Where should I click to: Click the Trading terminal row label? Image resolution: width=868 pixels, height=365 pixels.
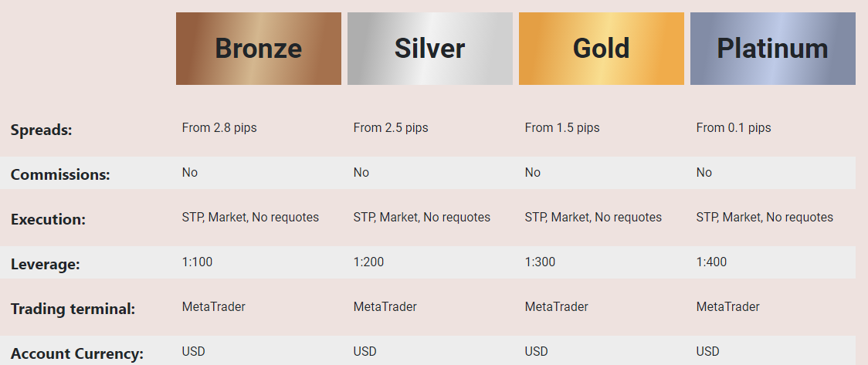(x=73, y=309)
